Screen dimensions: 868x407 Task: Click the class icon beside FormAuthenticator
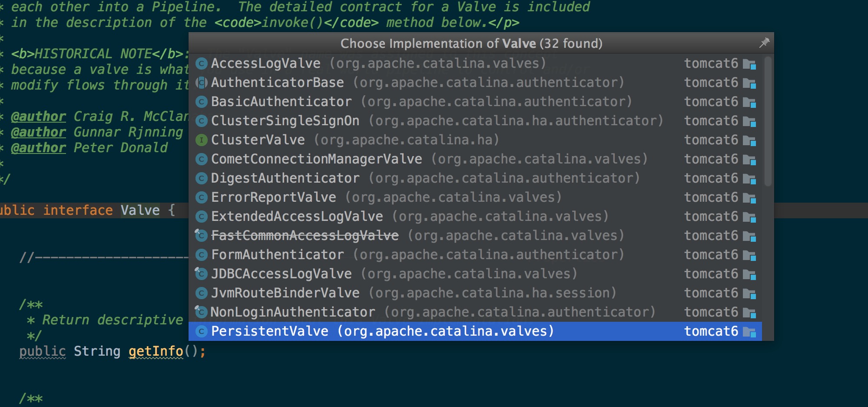click(201, 255)
